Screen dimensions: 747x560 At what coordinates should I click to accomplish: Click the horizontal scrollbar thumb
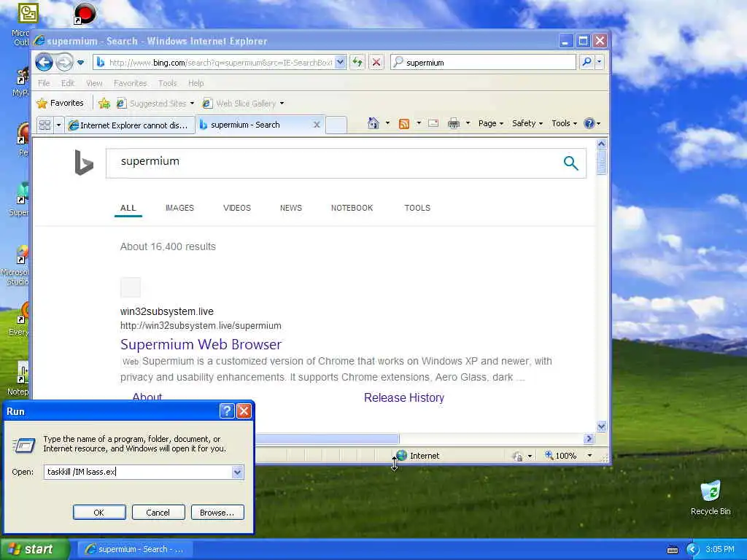328,438
